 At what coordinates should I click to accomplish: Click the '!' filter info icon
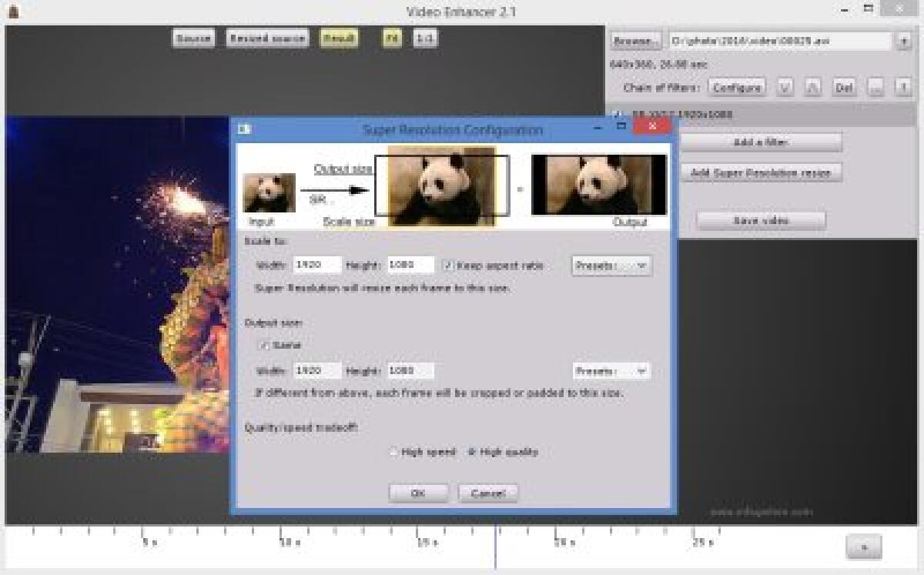(905, 87)
